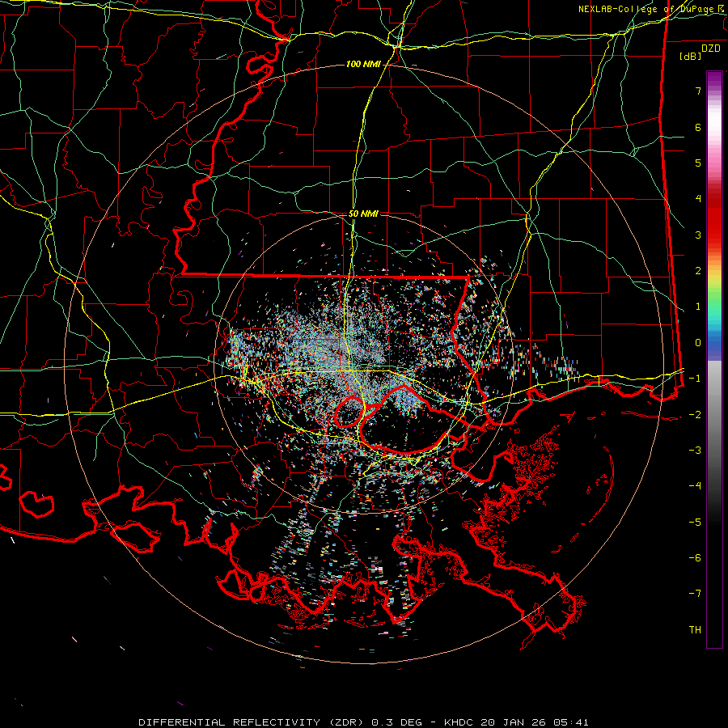The width and height of the screenshot is (728, 728).
Task: Click the 0 value on color scale
Action: [x=698, y=343]
